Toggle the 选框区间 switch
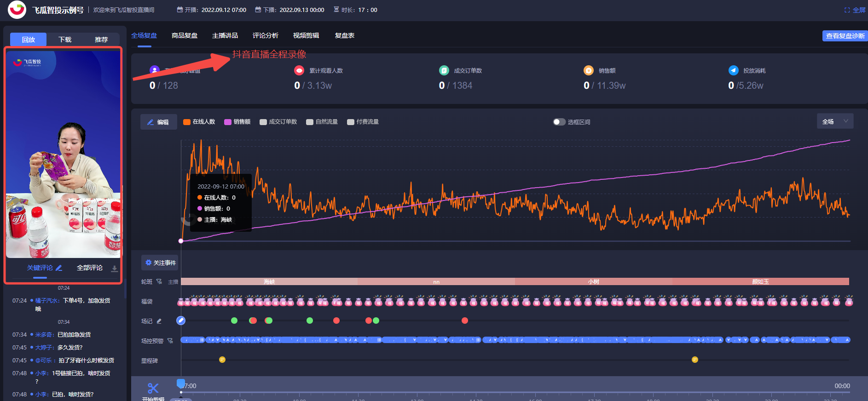868x401 pixels. 559,122
